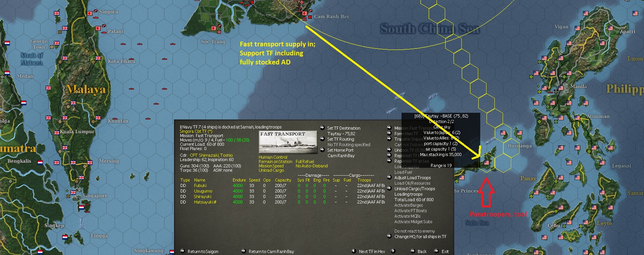The image size is (644, 255).
Task: Open destroyer Hatsuyuki in the ship list
Action: coord(205,202)
